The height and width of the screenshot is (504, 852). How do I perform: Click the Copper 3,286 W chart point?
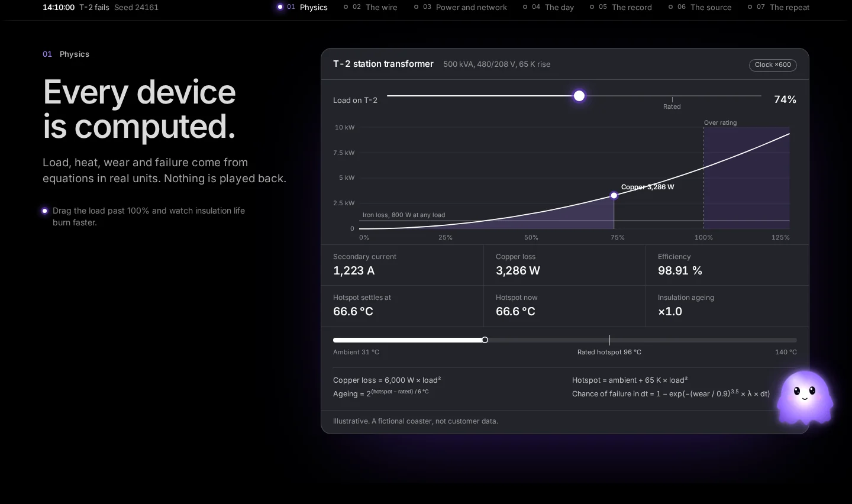coord(614,195)
